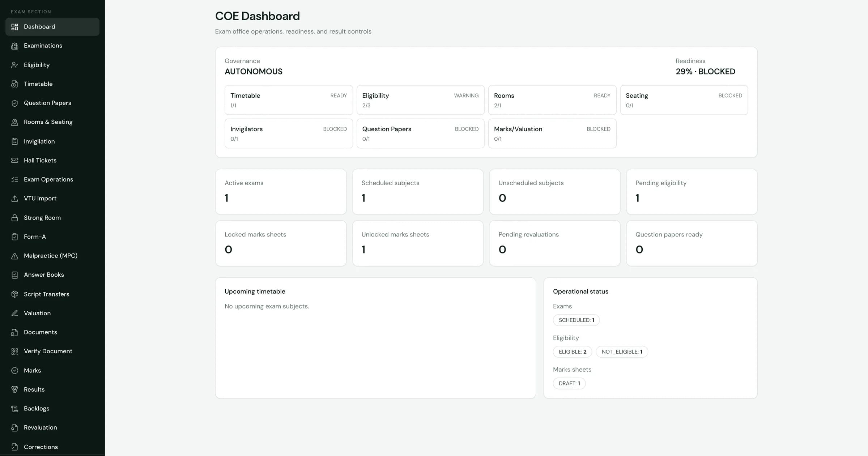The image size is (868, 456).
Task: Click the Invigilation clipboard icon
Action: (14, 141)
